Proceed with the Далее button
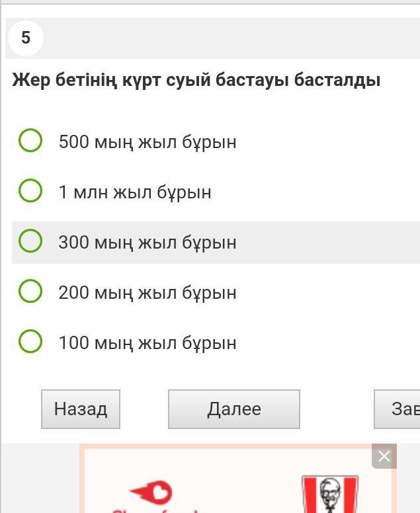This screenshot has width=420, height=513. coord(233,409)
